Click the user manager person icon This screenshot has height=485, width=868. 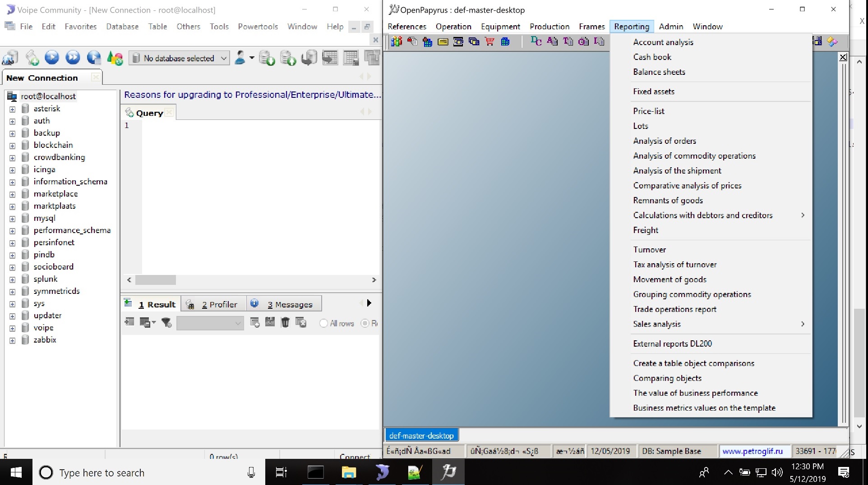(x=240, y=58)
